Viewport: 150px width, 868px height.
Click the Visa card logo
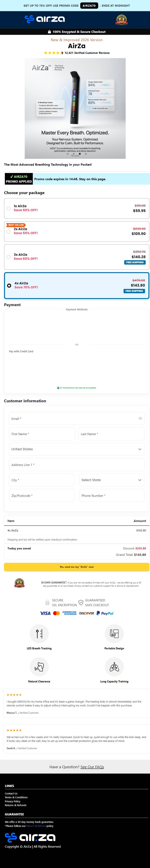45,613
